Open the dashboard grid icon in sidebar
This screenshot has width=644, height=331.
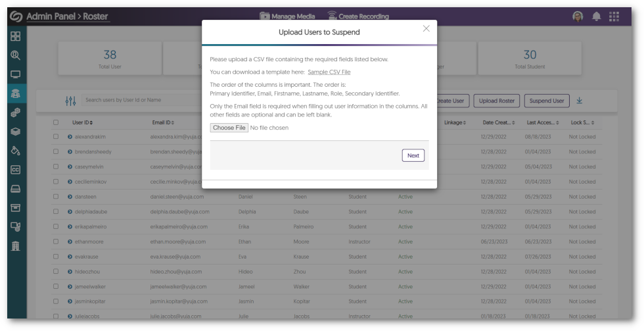(x=16, y=36)
